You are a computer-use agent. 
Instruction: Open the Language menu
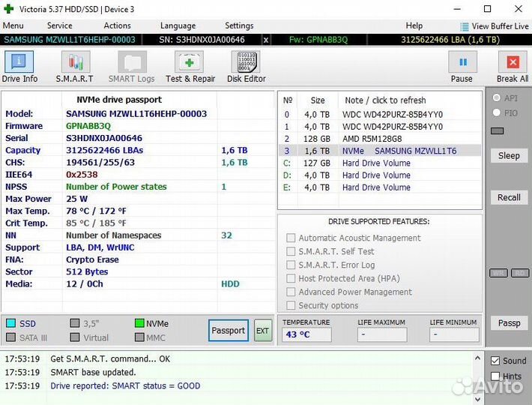[x=178, y=25]
